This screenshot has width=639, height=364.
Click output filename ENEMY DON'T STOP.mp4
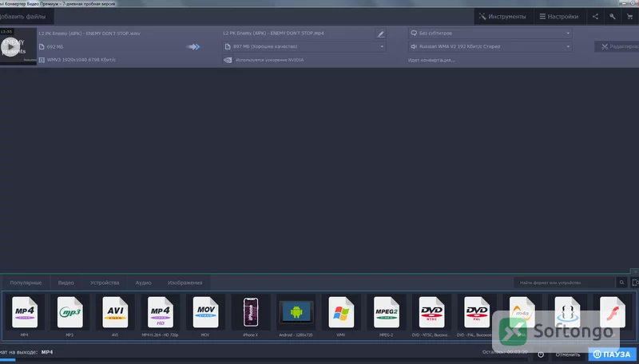[x=273, y=33]
